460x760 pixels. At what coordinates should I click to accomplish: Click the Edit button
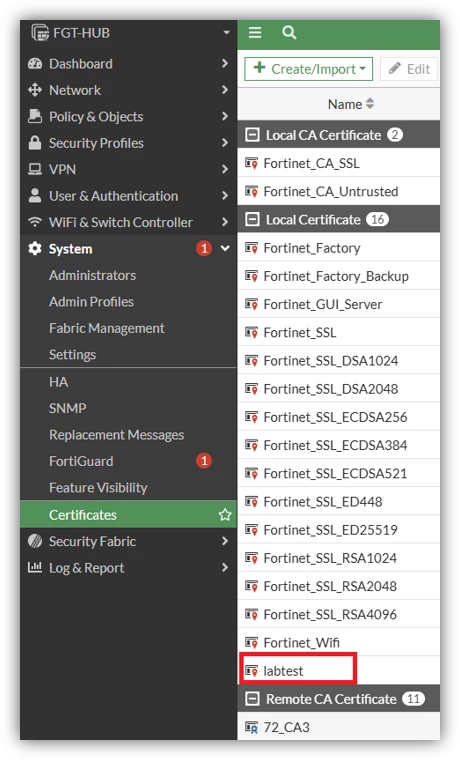[409, 69]
